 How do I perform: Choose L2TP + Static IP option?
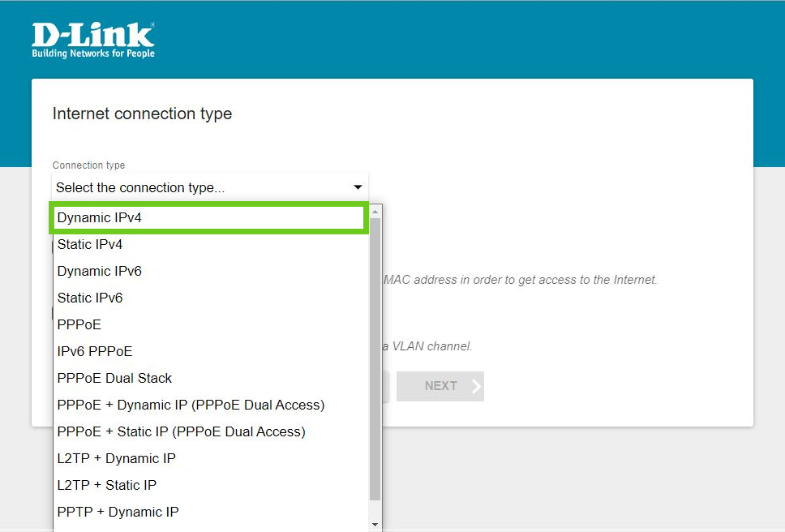[x=107, y=485]
